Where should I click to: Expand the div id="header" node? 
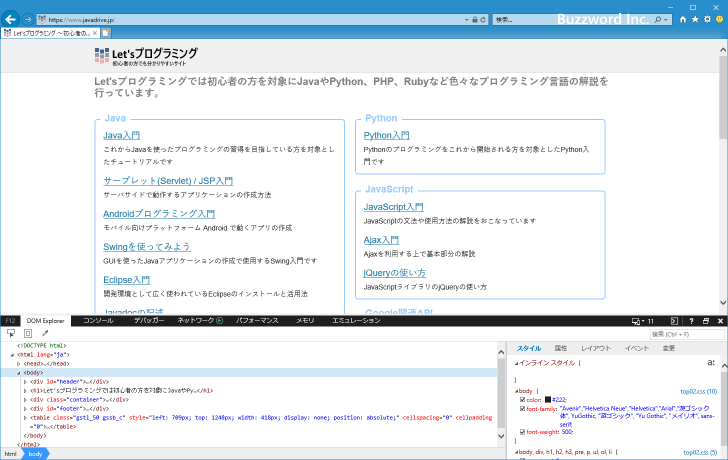pyautogui.click(x=25, y=382)
